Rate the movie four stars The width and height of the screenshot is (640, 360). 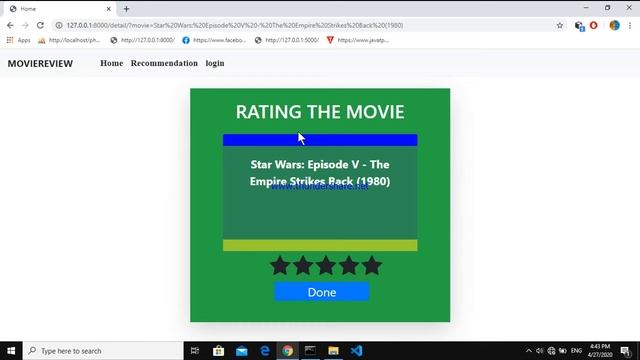349,265
